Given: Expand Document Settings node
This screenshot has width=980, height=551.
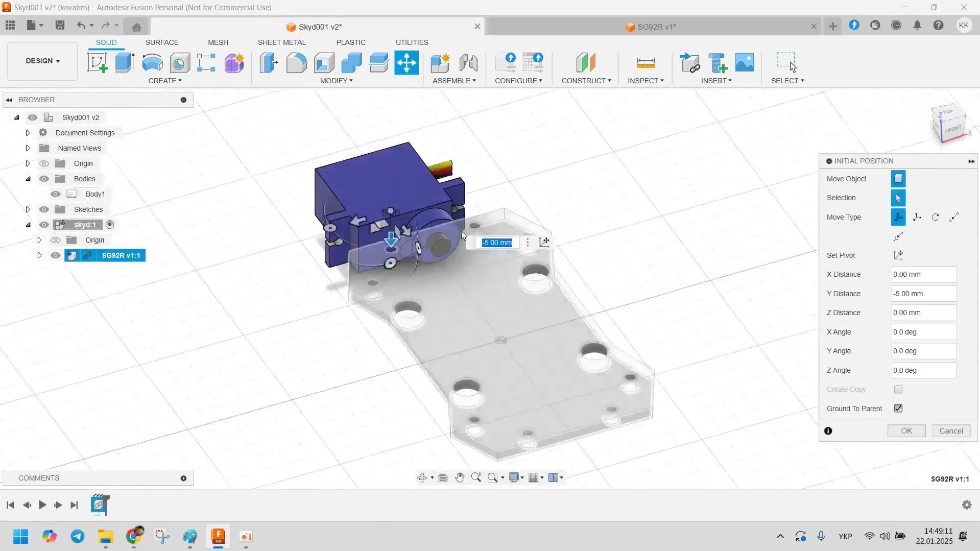Looking at the screenshot, I should [x=28, y=133].
